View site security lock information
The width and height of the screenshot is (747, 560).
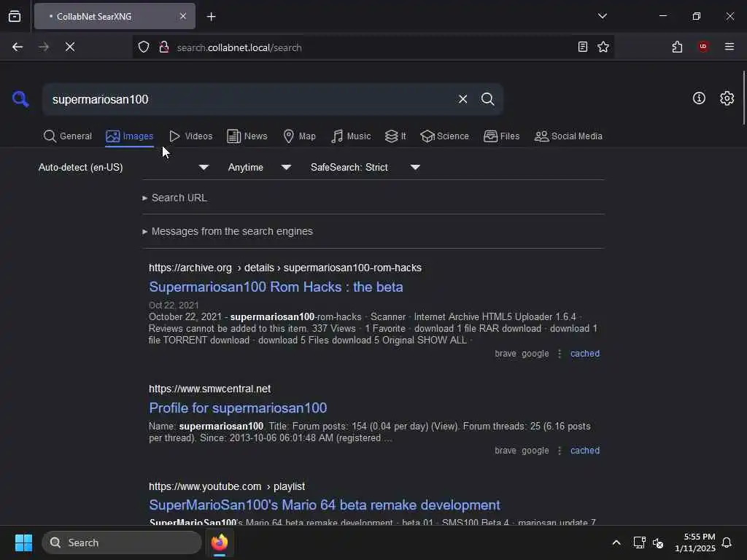point(164,47)
